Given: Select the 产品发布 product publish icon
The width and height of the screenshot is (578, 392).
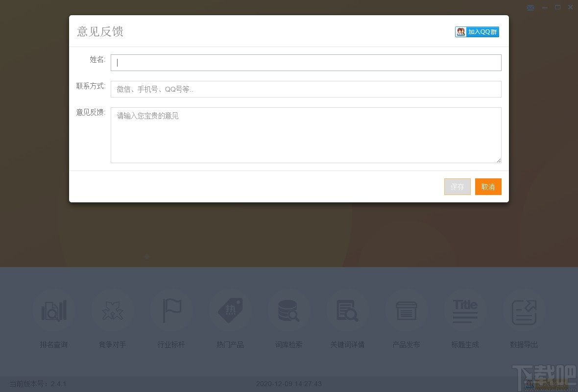Looking at the screenshot, I should 407,310.
